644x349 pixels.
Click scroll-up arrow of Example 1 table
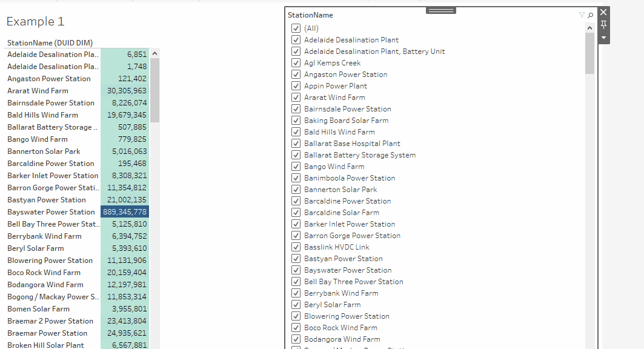click(x=154, y=53)
